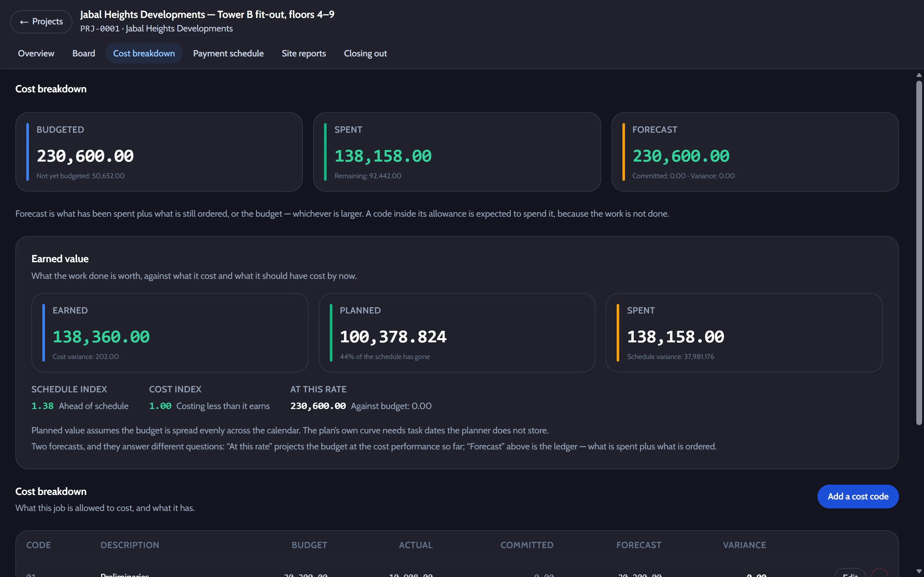This screenshot has width=924, height=577.
Task: Select the BUDGETED summary card
Action: point(159,152)
